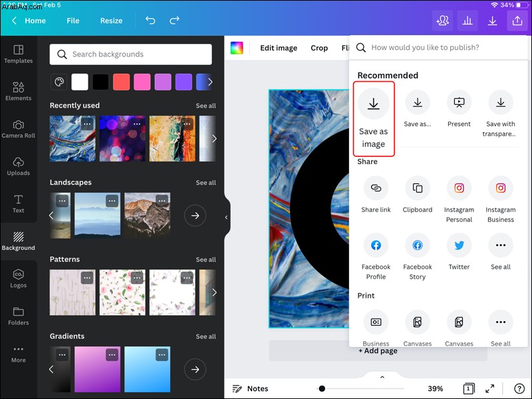Click the Undo arrow icon
The height and width of the screenshot is (399, 532).
click(x=150, y=21)
